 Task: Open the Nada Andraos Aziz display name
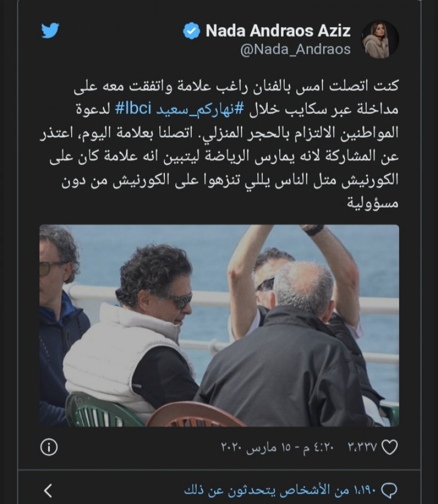[278, 31]
